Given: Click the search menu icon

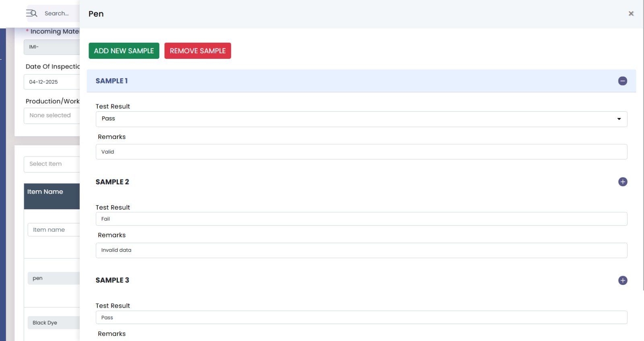Looking at the screenshot, I should click(32, 13).
